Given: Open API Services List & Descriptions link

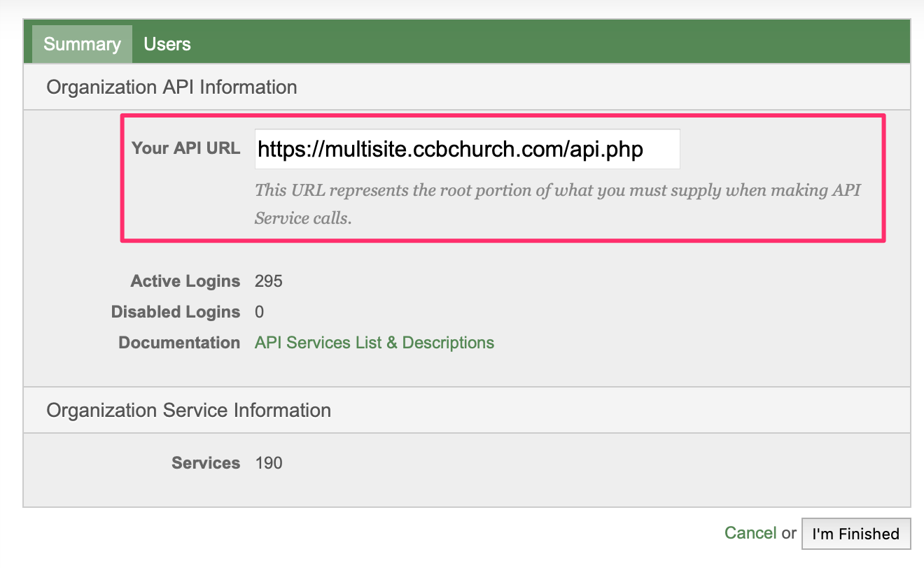Looking at the screenshot, I should point(374,343).
